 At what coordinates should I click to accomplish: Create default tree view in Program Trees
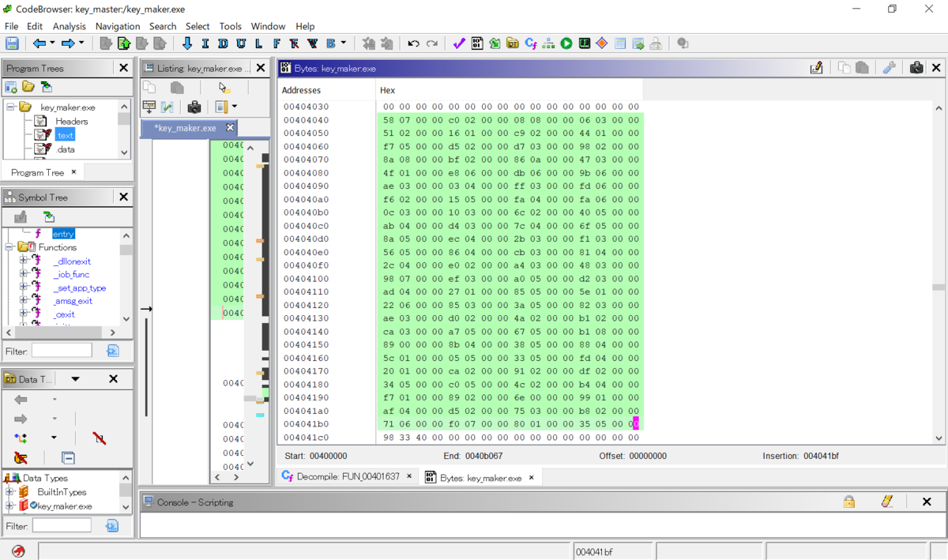pos(11,87)
